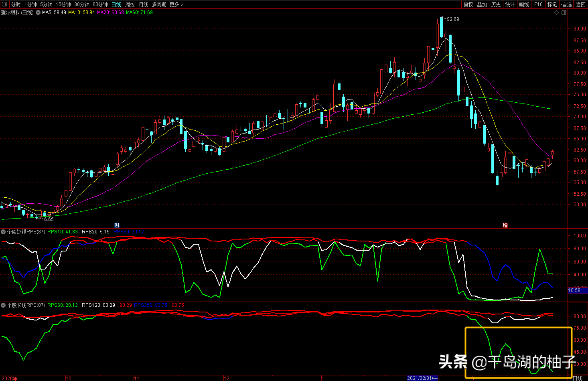Switch to 5分钟 period tab
588x381 pixels.
[46, 4]
